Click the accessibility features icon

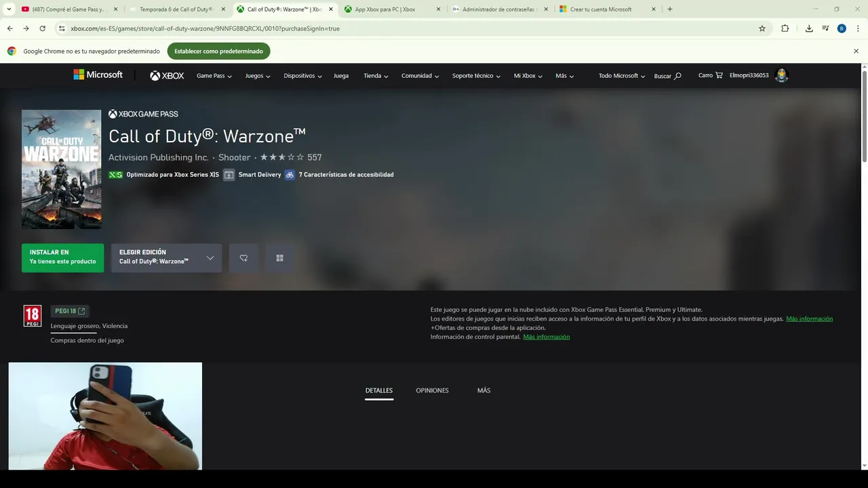(290, 175)
